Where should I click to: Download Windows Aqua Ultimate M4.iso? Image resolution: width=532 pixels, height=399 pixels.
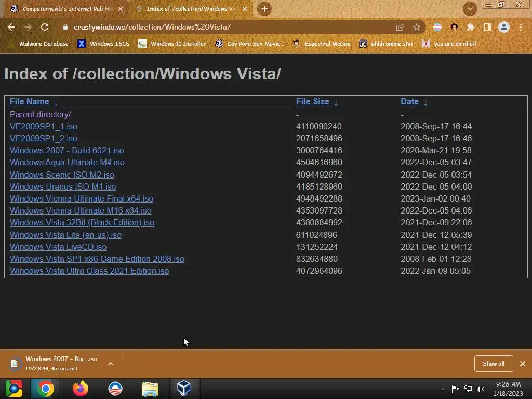(67, 162)
